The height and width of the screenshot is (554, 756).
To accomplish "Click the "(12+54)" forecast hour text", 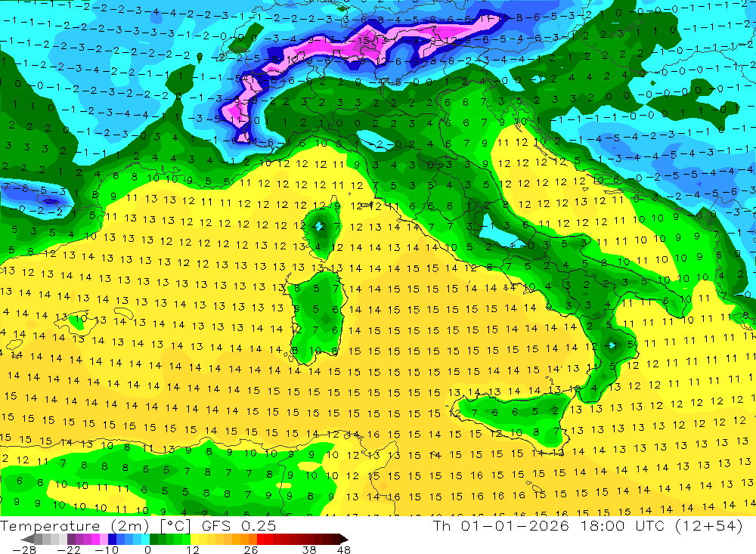I will point(708,525).
